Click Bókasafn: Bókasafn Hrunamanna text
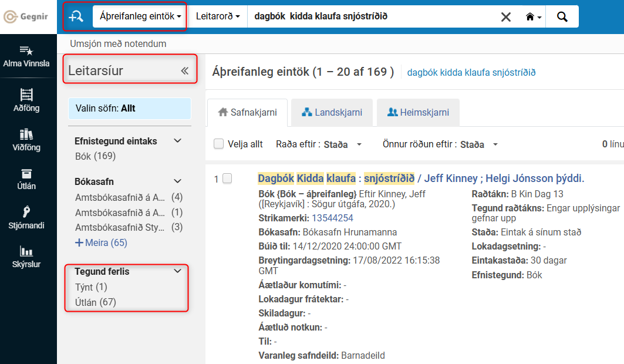The image size is (624, 364). click(328, 232)
